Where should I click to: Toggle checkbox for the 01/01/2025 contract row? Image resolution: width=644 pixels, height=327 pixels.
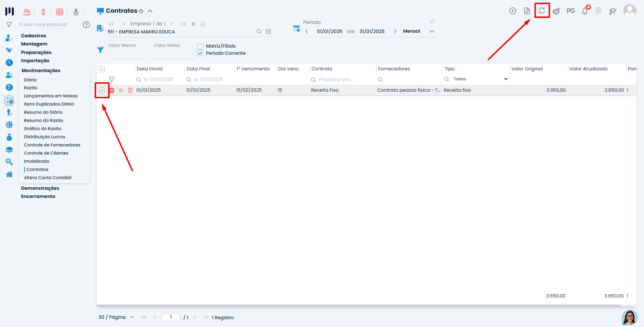click(102, 90)
